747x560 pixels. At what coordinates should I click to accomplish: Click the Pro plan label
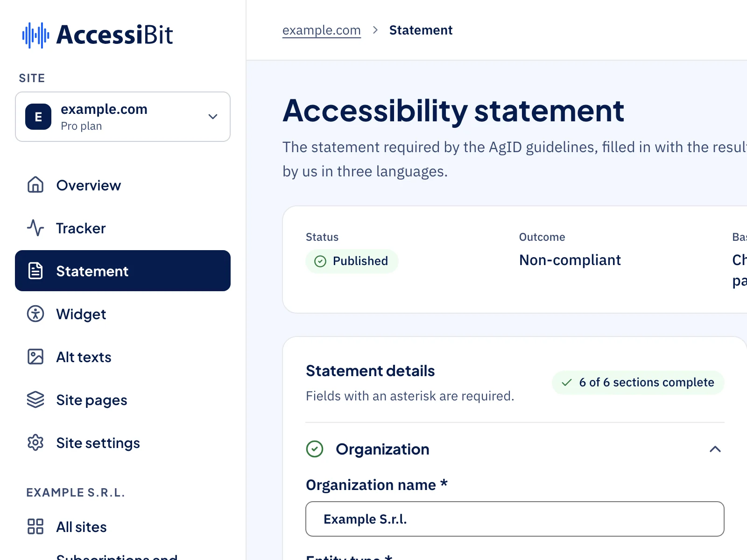81,126
